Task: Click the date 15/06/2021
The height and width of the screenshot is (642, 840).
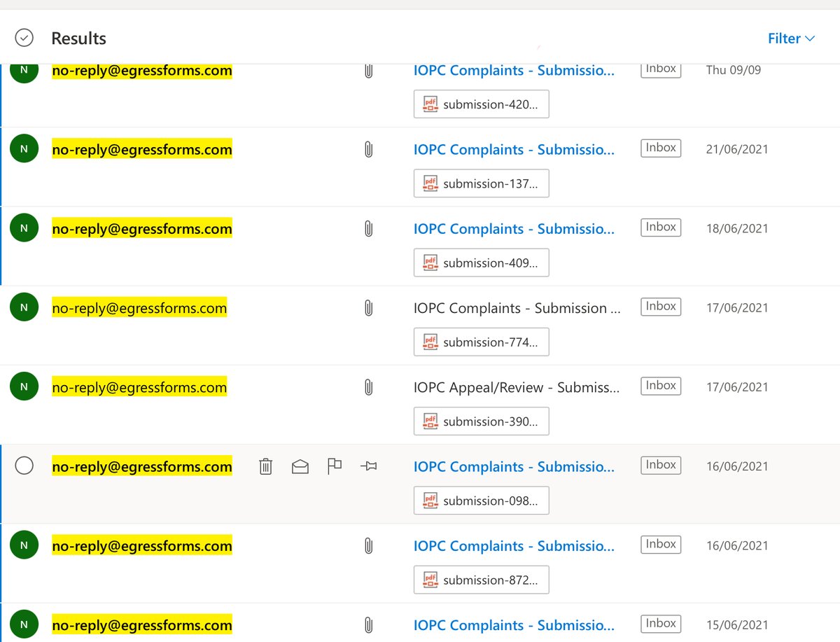Action: 737,624
